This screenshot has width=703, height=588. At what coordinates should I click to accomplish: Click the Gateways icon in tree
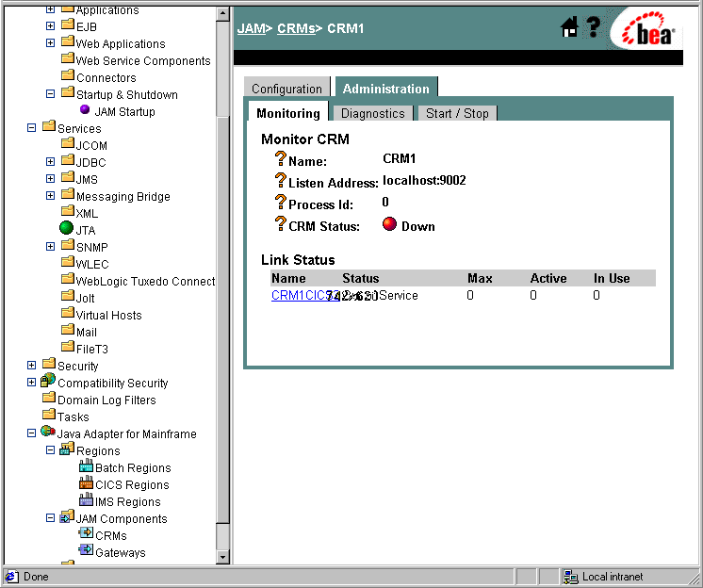[86, 552]
